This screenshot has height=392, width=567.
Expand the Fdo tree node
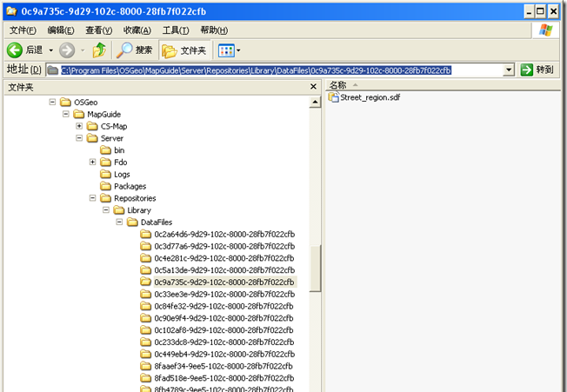coord(92,162)
